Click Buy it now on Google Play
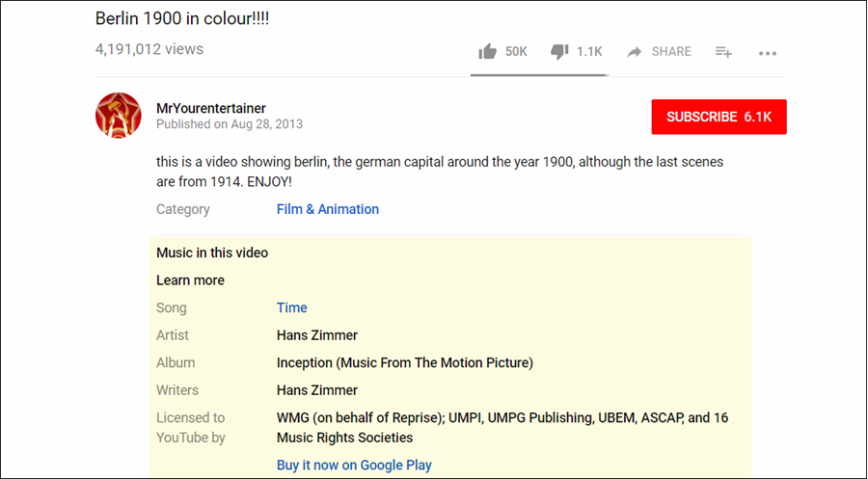This screenshot has height=479, width=868. [354, 466]
